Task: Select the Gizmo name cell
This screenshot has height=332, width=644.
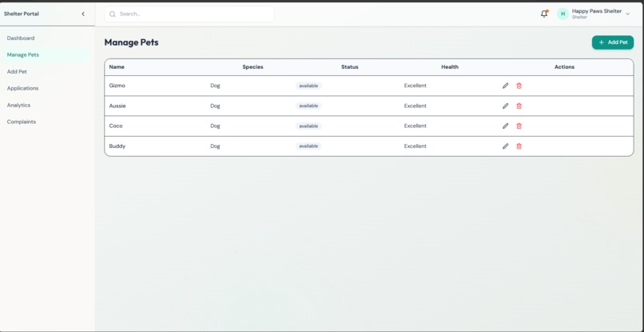Action: point(117,86)
